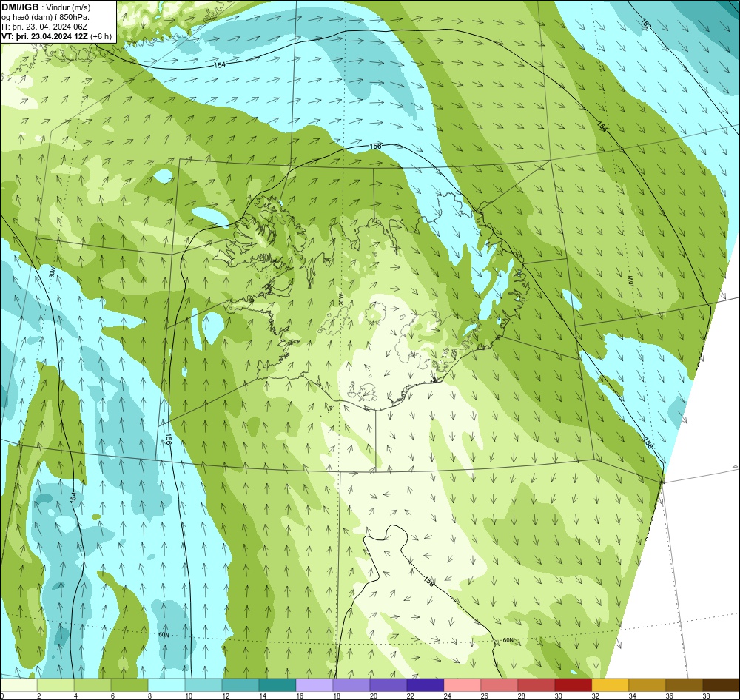The height and width of the screenshot is (700, 740).
Task: Select the pink swatch between 24 and 26
Action: point(462,685)
